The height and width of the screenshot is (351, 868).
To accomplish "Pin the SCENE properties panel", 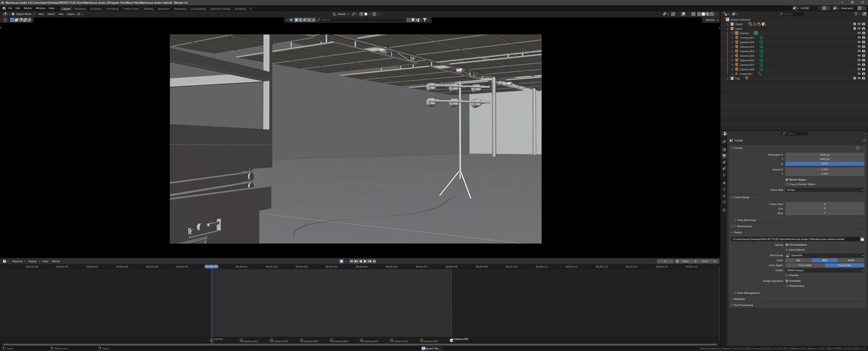I will coord(864,140).
